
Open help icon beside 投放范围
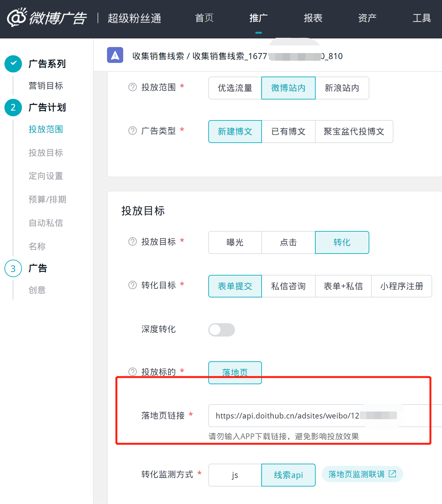132,87
